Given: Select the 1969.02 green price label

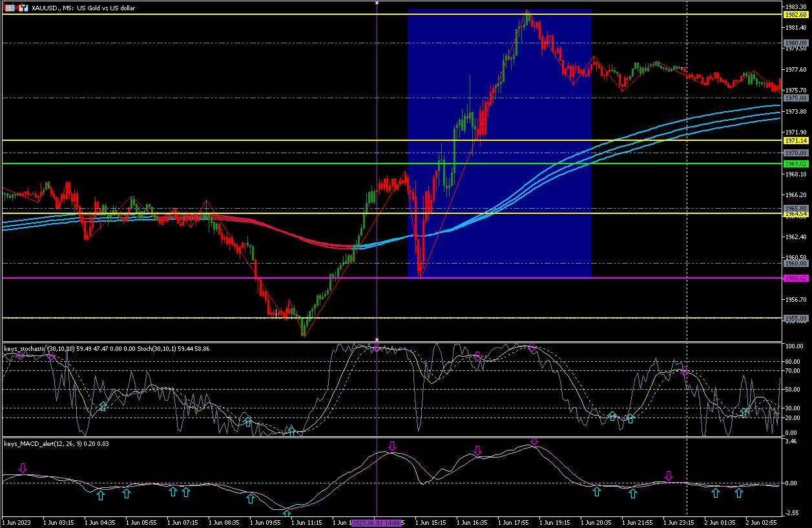Looking at the screenshot, I should point(795,164).
